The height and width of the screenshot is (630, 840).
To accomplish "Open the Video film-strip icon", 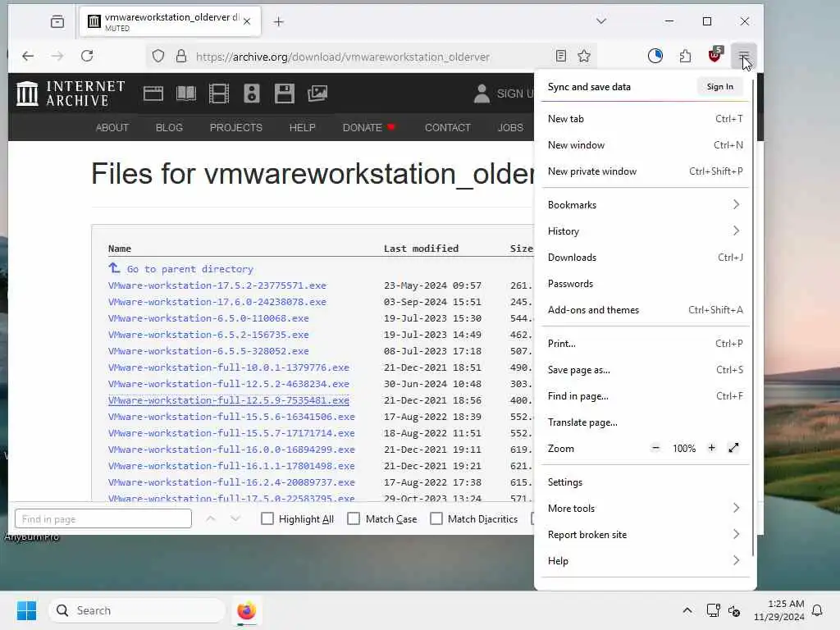I will click(x=218, y=94).
